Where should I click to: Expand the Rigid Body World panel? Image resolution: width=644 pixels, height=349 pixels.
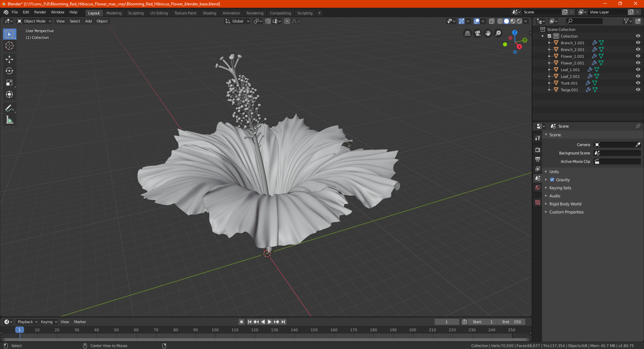pos(565,204)
